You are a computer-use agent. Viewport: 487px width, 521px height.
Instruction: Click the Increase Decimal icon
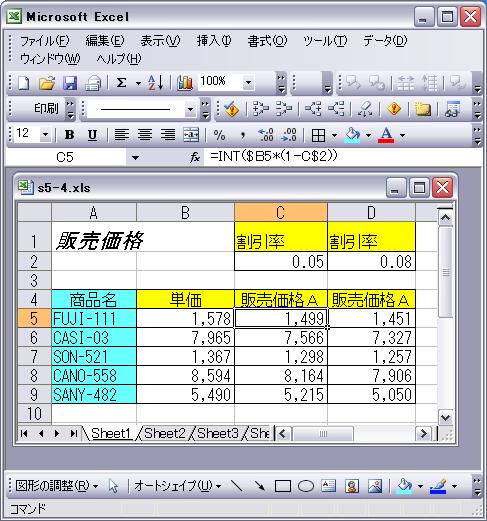(266, 135)
